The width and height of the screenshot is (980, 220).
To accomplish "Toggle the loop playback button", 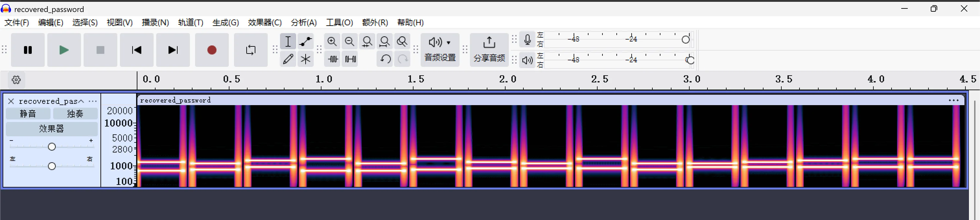I will coord(251,50).
